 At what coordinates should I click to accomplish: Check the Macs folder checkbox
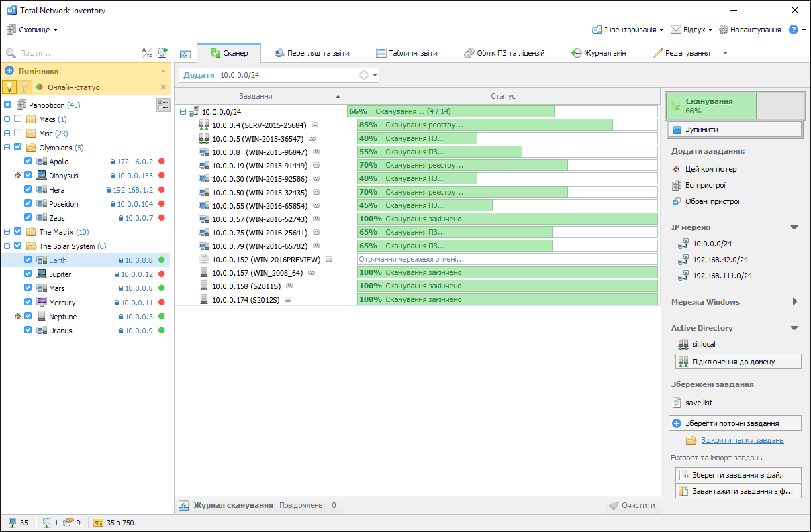coord(18,119)
